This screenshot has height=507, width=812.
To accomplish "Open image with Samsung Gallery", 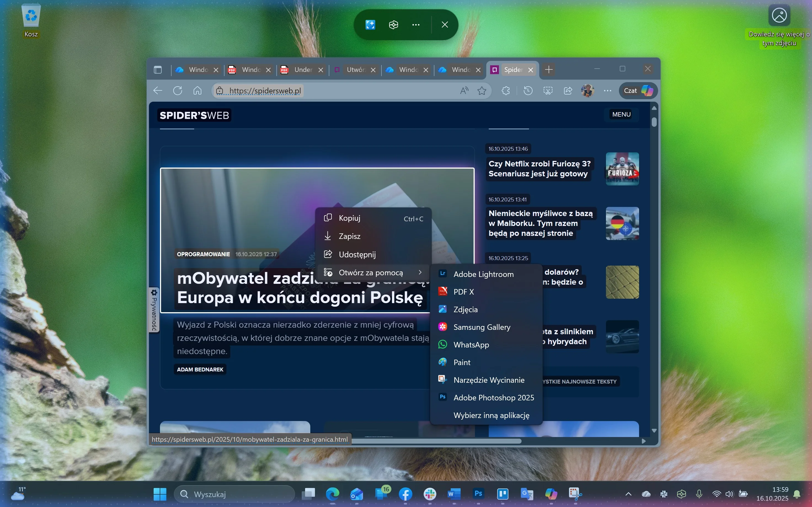I will click(x=482, y=327).
